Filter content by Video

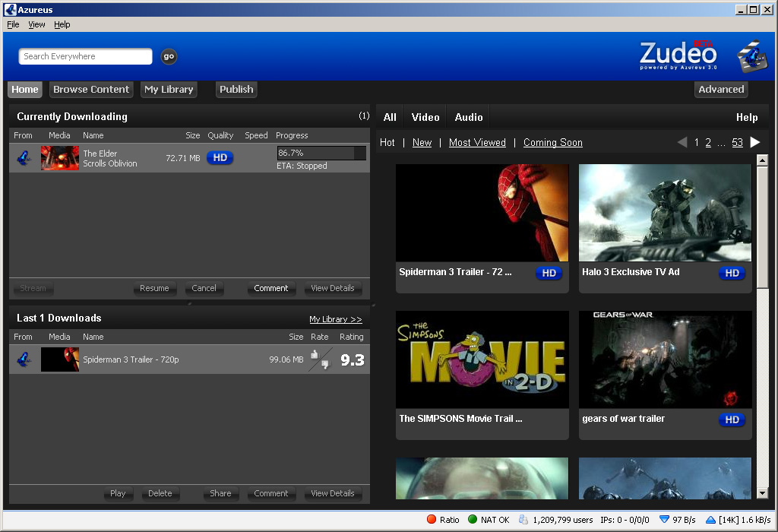pos(425,117)
